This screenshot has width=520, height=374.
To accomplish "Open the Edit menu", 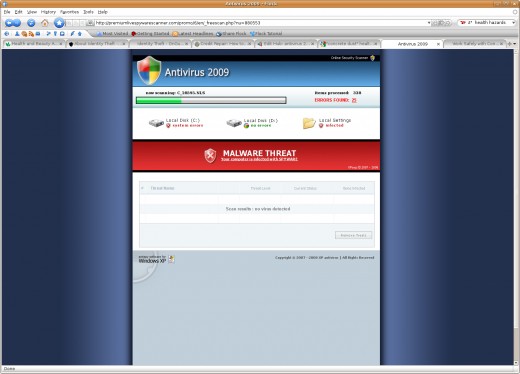I will 18,12.
